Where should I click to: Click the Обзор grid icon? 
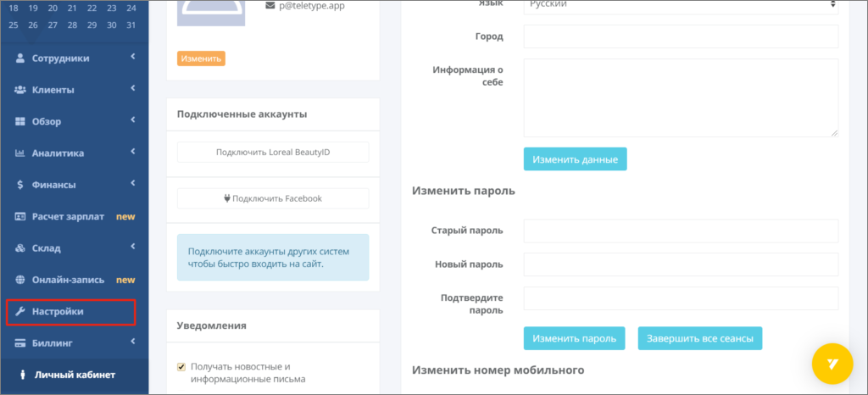21,121
